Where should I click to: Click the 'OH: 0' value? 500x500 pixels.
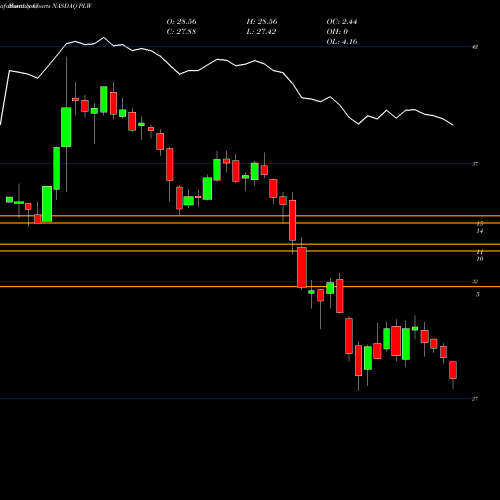(x=337, y=32)
